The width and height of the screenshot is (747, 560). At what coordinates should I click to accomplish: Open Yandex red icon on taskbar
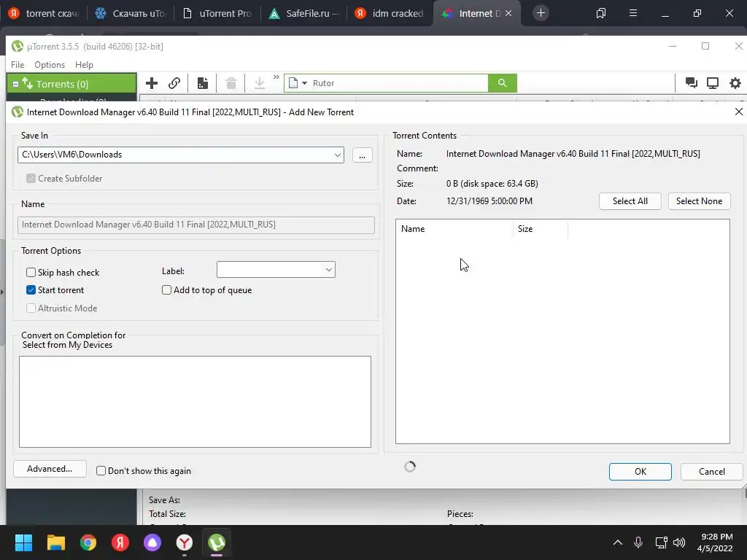[120, 542]
